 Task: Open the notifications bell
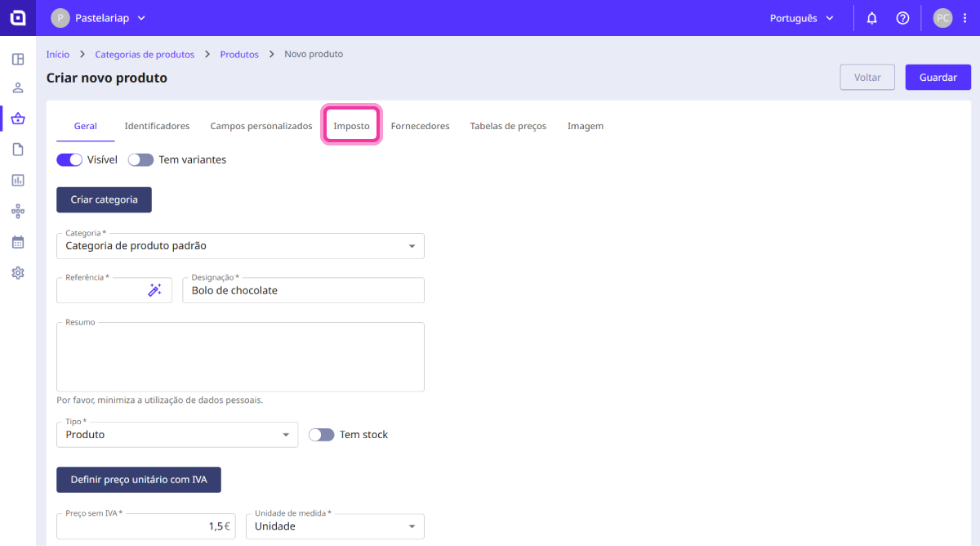point(872,18)
